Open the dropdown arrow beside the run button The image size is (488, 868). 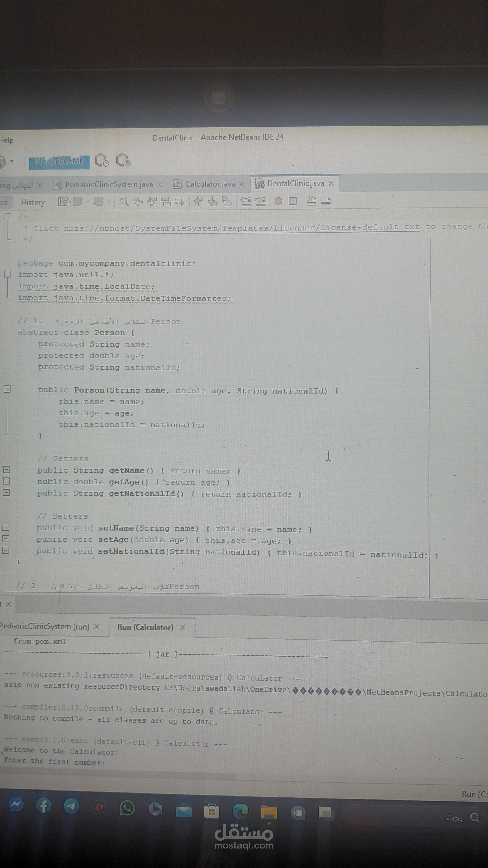tap(12, 161)
